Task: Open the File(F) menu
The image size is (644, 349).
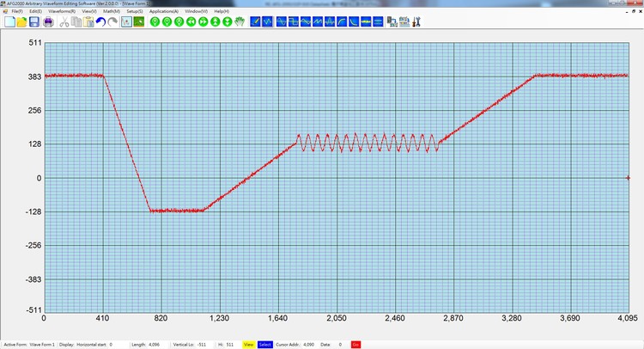Action: pos(17,11)
